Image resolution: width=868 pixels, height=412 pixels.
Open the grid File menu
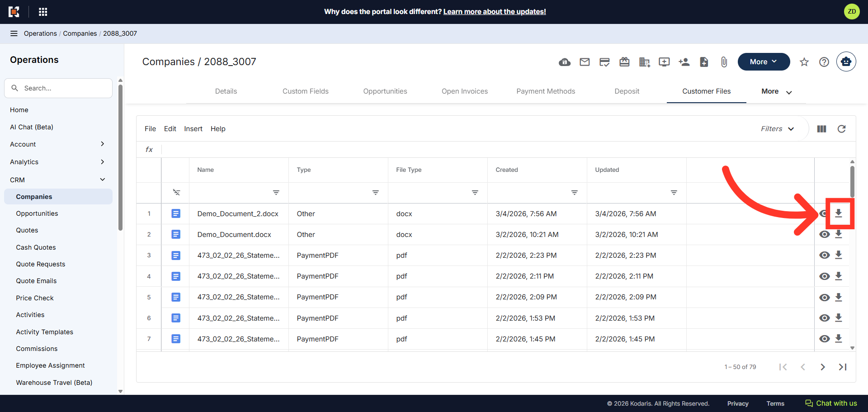pyautogui.click(x=150, y=129)
